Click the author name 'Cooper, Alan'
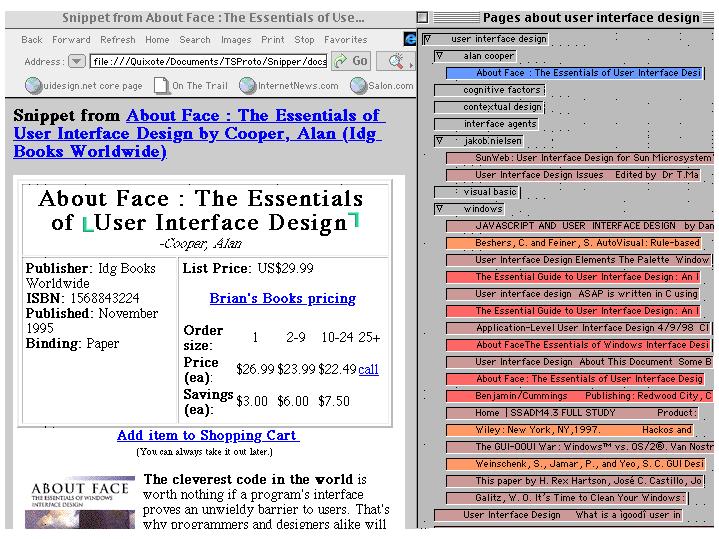The image size is (719, 539). (202, 244)
